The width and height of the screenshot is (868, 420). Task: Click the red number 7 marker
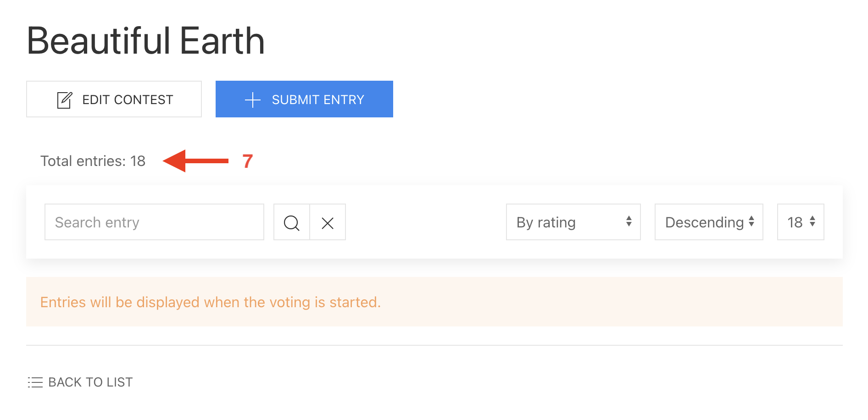click(x=248, y=161)
